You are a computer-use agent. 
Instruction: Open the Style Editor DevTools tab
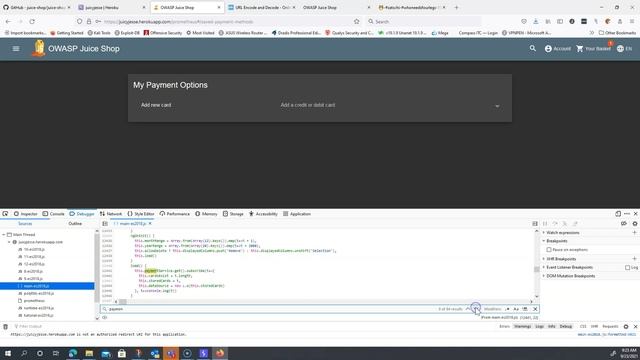141,213
